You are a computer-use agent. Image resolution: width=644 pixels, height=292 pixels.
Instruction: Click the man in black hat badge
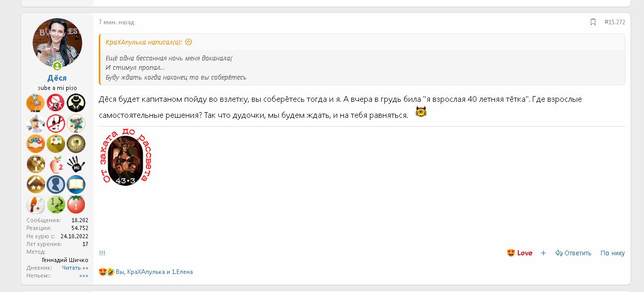(76, 103)
